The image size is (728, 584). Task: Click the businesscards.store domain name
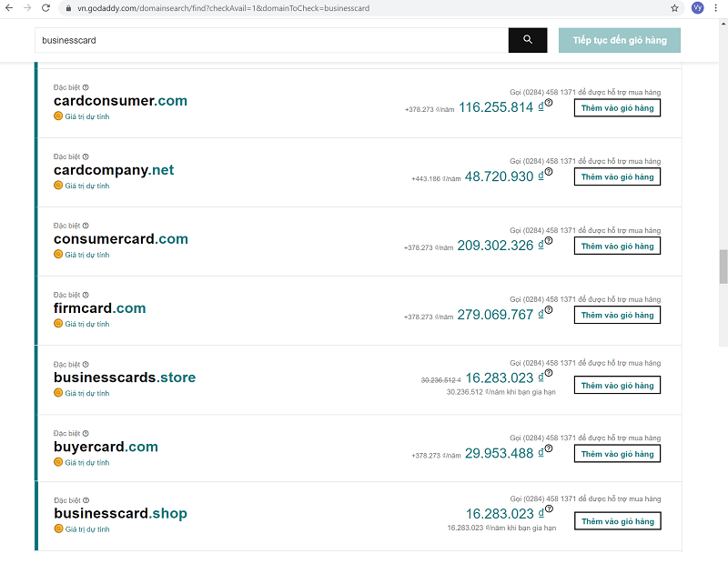[125, 378]
